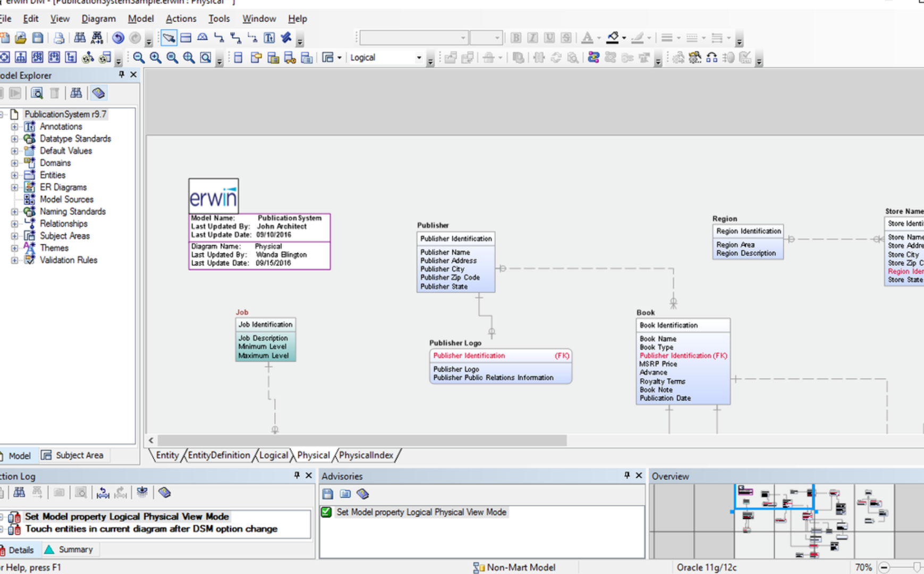924x574 pixels.
Task: Expand the Annotations tree node
Action: 15,126
